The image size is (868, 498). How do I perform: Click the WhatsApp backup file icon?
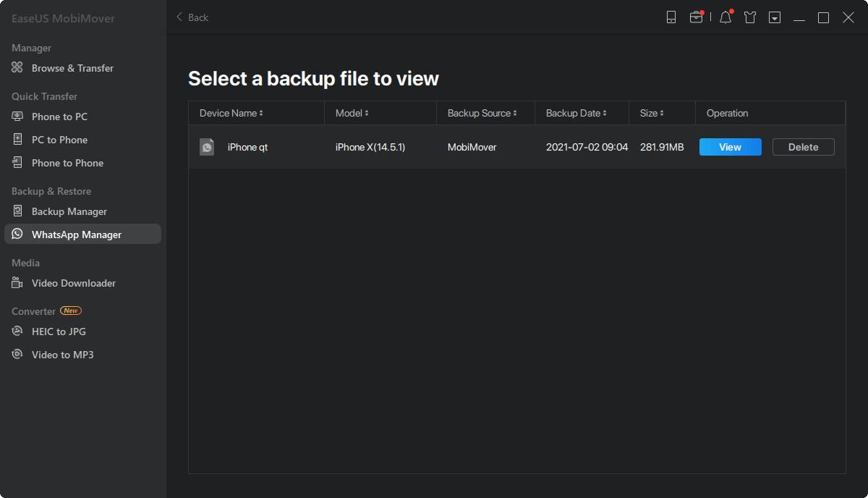(x=208, y=147)
